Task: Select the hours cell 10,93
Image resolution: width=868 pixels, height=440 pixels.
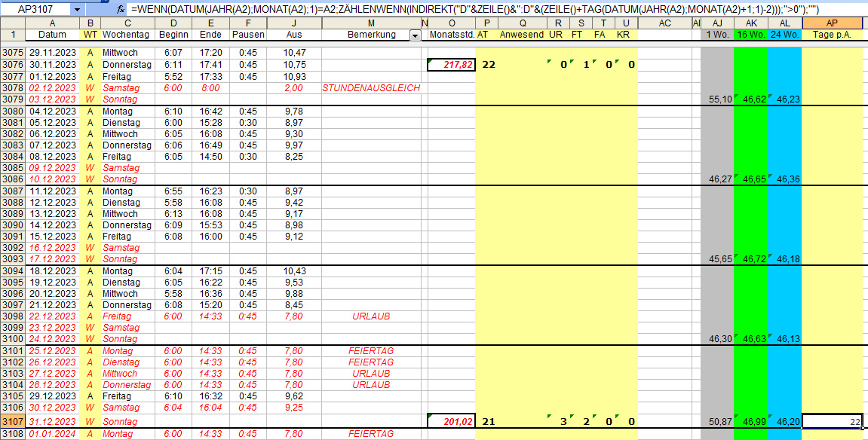Action: [294, 76]
